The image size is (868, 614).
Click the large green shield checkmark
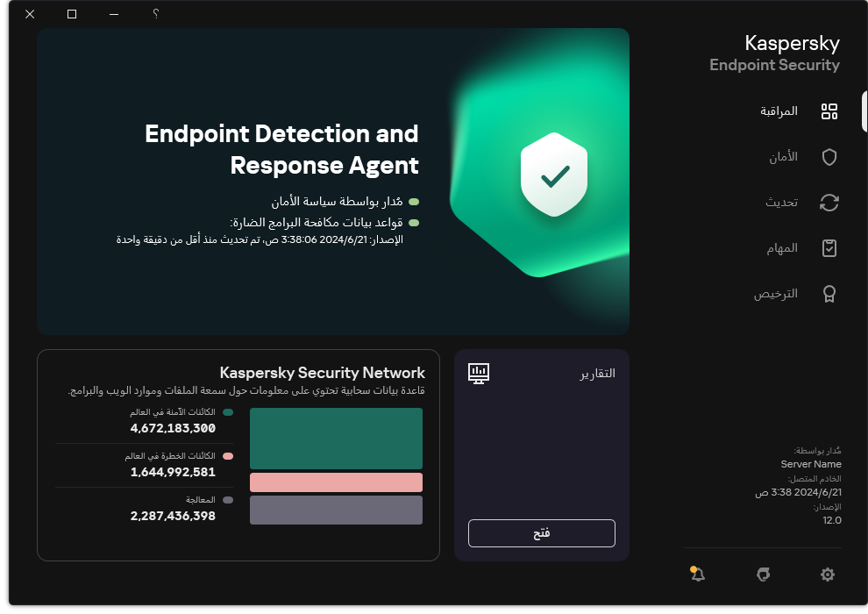pyautogui.click(x=554, y=175)
